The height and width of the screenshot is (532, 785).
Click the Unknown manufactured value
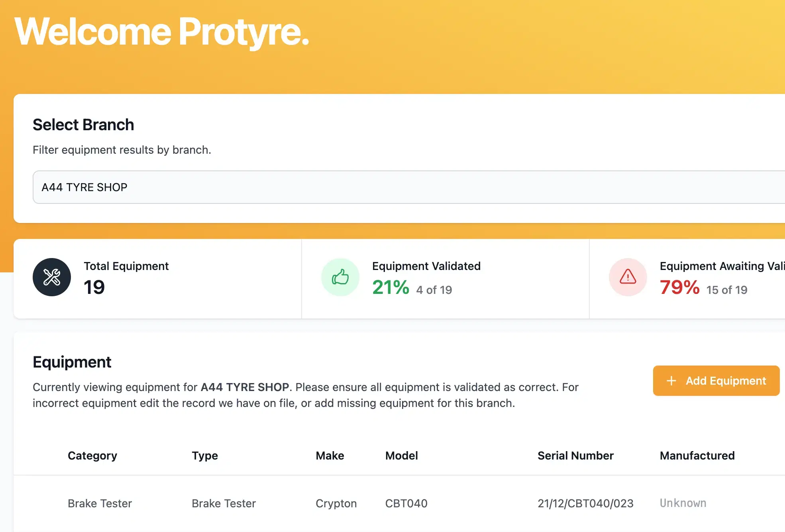point(683,503)
